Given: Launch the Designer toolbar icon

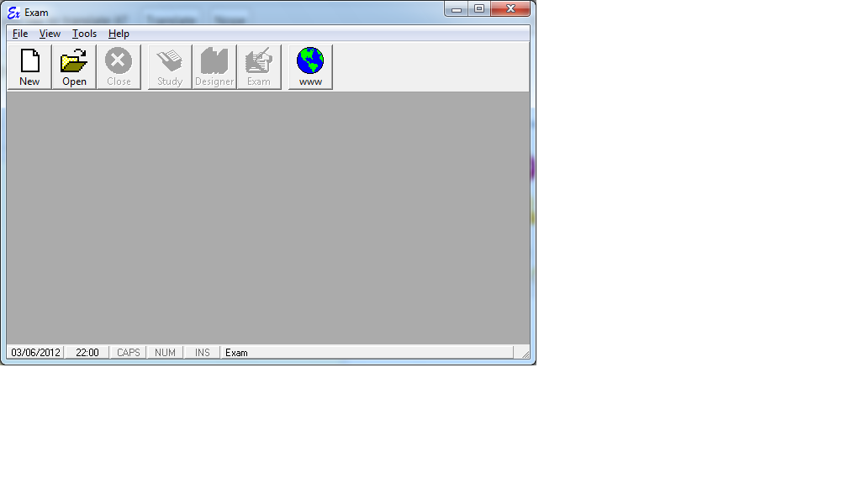Looking at the screenshot, I should 214,67.
